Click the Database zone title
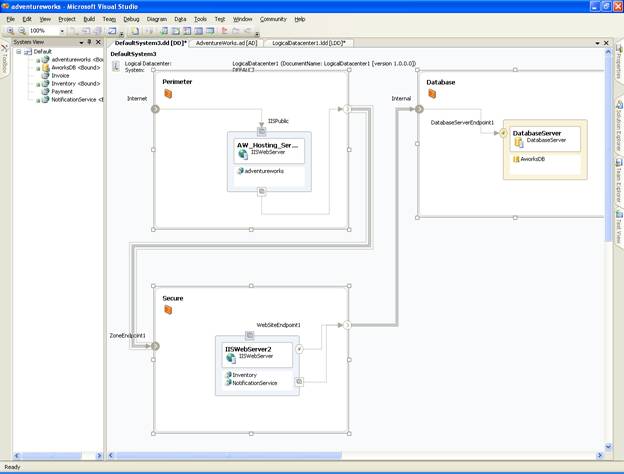Viewport: 624px width, 474px height. 441,82
